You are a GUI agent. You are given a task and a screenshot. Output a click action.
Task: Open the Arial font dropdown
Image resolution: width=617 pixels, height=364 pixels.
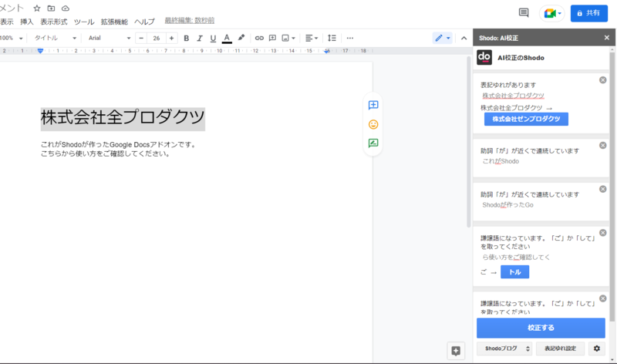(x=109, y=38)
